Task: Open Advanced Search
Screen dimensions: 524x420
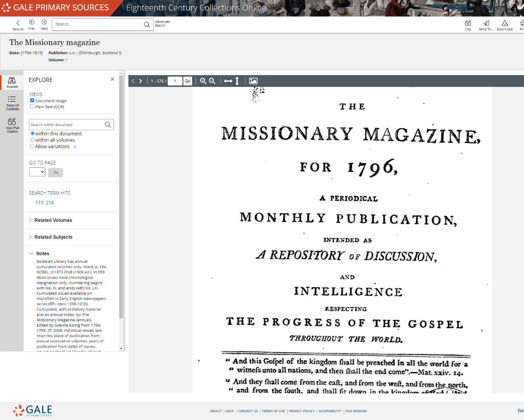Action: [162, 23]
